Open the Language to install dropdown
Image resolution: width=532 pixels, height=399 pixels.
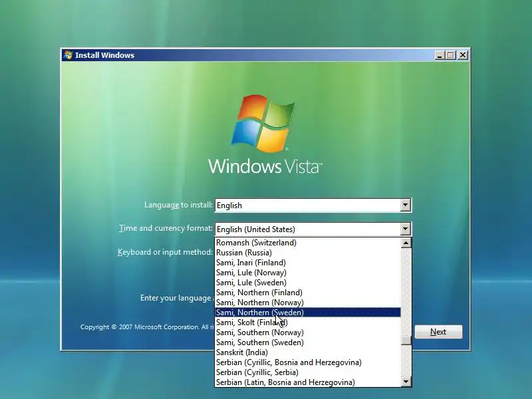405,205
